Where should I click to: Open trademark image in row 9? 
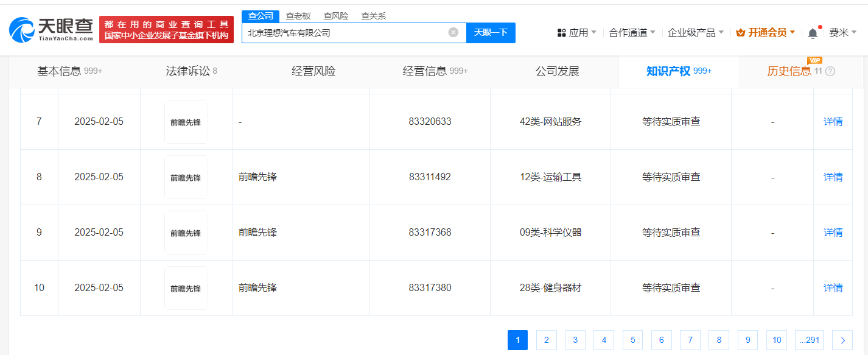coord(186,233)
